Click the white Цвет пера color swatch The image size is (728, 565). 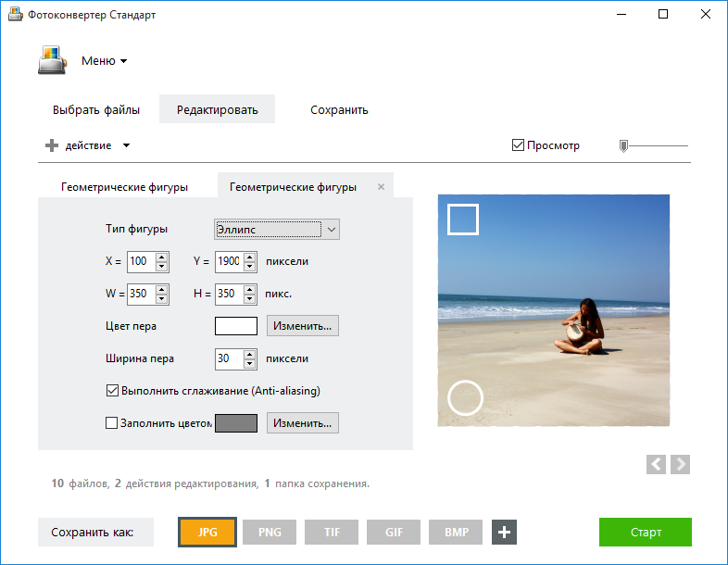236,326
